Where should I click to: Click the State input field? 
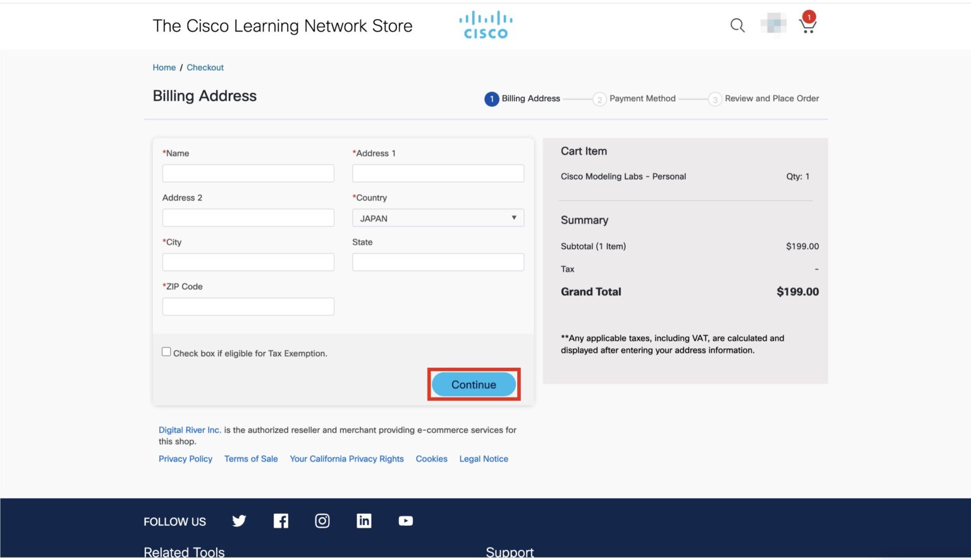coord(438,262)
